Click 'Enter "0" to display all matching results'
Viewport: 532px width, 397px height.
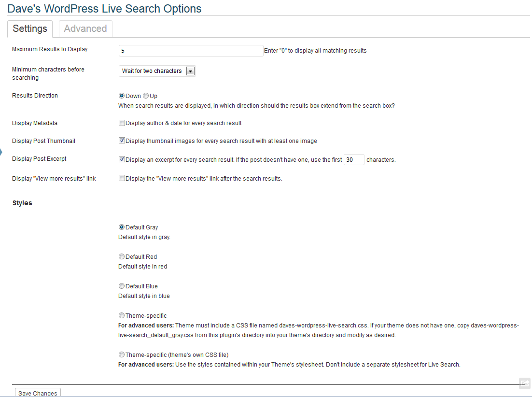point(315,51)
